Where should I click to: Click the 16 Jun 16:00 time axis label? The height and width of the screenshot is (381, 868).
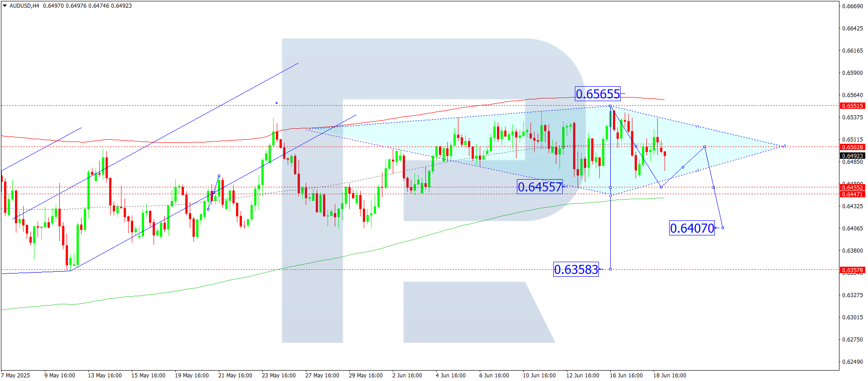pyautogui.click(x=626, y=375)
